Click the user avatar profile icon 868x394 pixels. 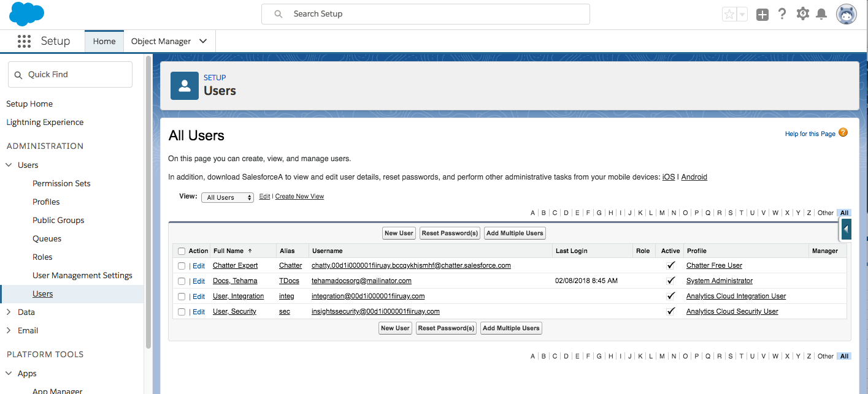847,14
